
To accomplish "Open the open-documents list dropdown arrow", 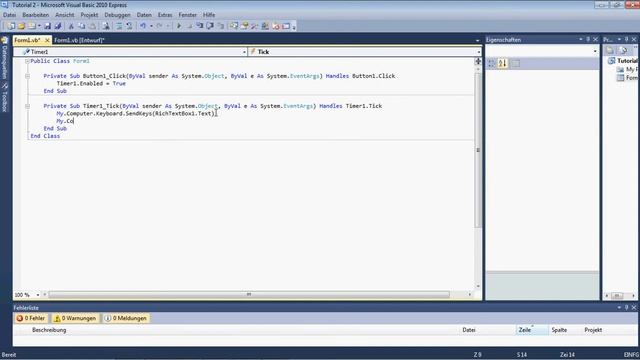I will (x=478, y=40).
